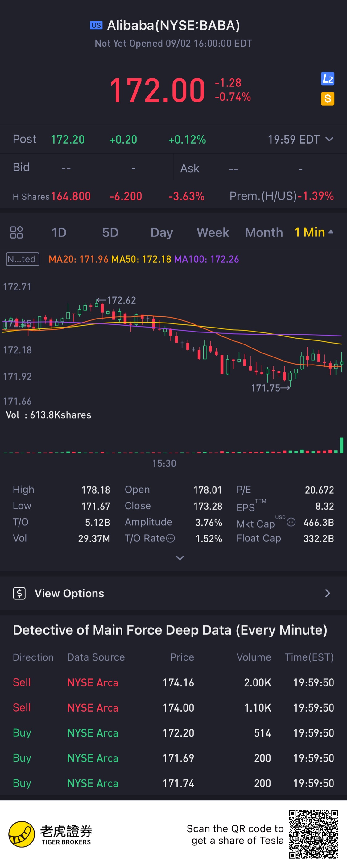
Task: Tap the View Options dollar icon
Action: tap(19, 593)
